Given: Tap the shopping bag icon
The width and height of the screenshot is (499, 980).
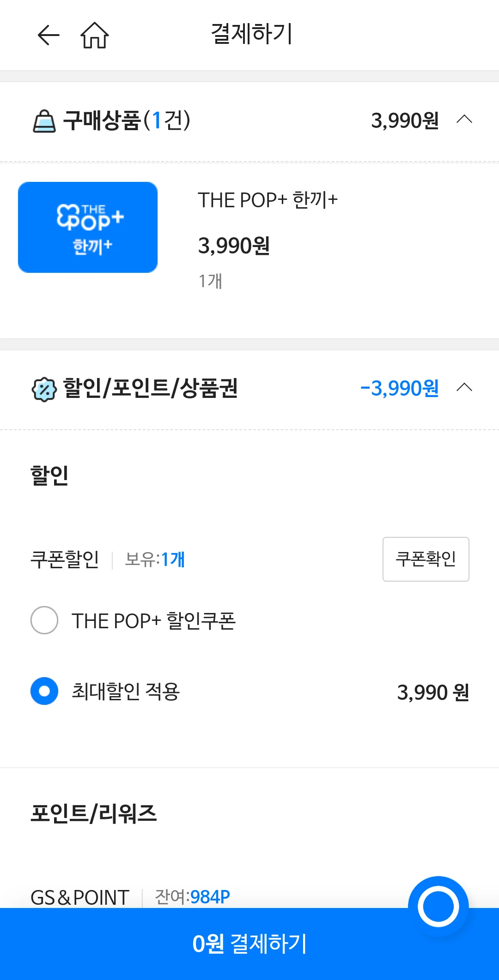Looking at the screenshot, I should [x=44, y=121].
